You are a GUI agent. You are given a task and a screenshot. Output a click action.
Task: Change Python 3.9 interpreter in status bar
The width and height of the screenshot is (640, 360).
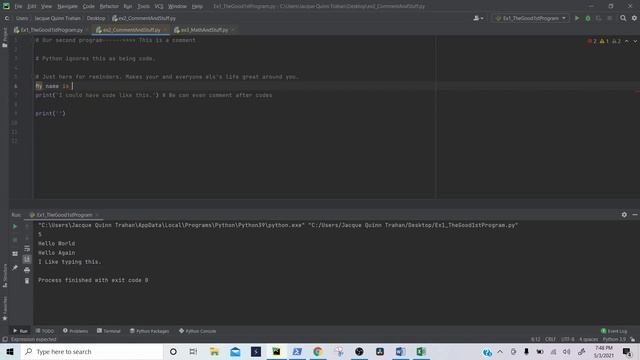coord(614,340)
